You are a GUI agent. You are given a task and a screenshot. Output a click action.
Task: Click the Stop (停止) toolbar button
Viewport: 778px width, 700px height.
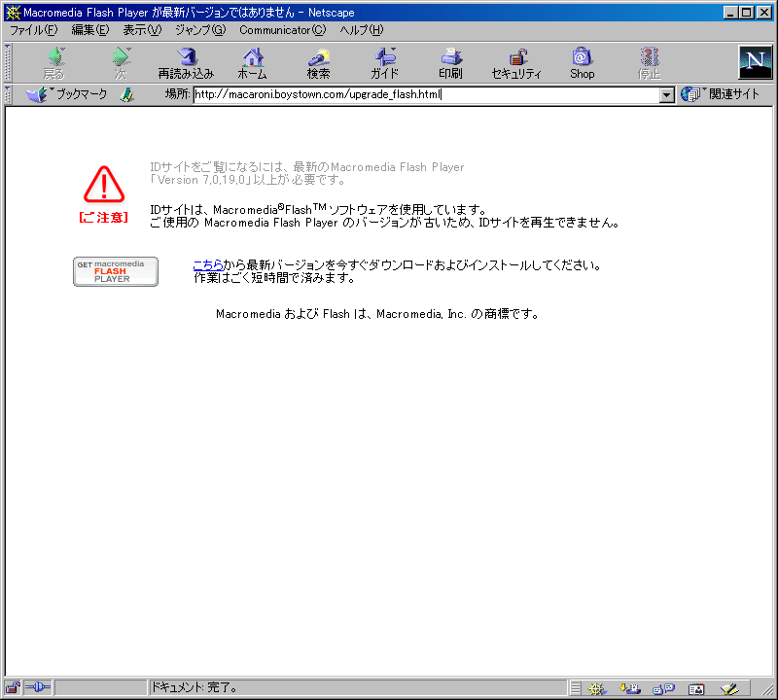(649, 63)
